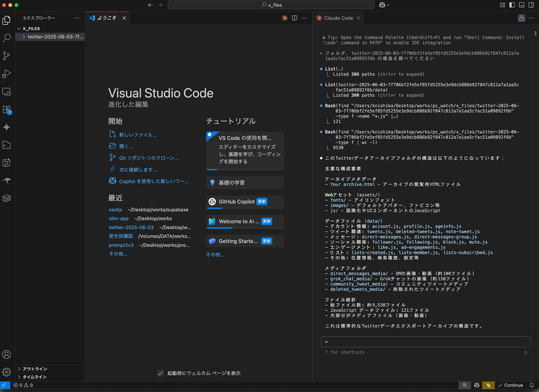
Task: Select the ようこそ tab
Action: (107, 18)
